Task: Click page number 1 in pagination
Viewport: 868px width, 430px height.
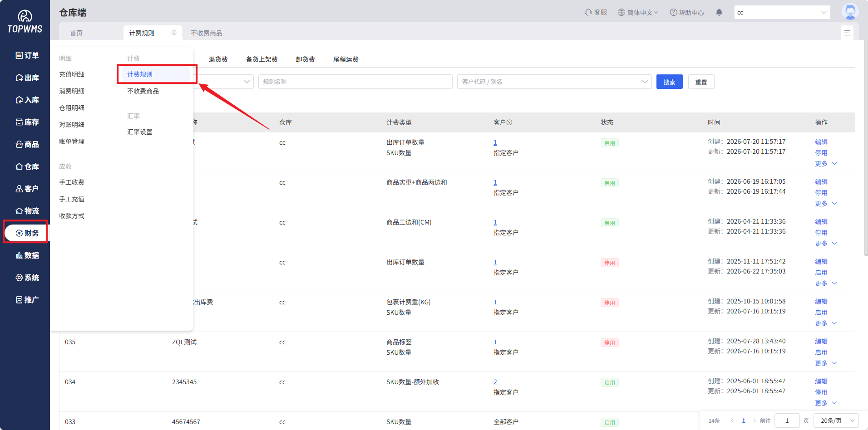Action: [744, 420]
